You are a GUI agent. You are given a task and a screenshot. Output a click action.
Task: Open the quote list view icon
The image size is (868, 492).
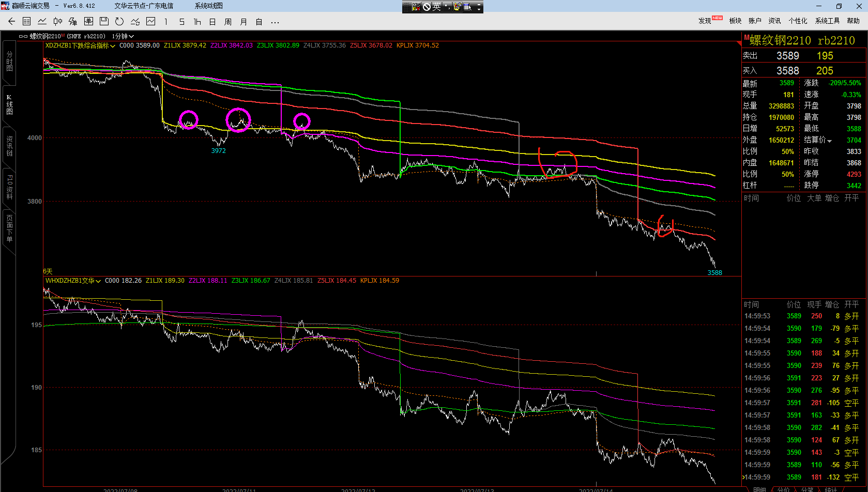tap(27, 21)
